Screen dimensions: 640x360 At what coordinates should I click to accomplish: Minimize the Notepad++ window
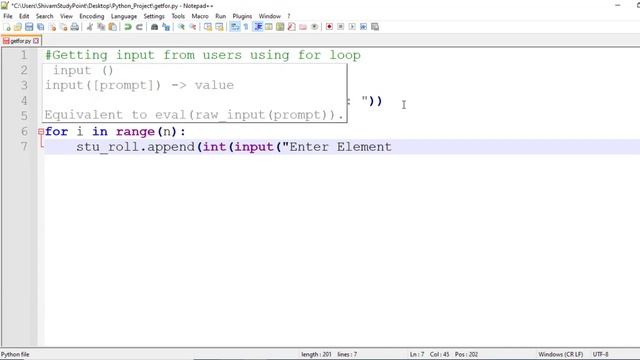tap(618, 5)
